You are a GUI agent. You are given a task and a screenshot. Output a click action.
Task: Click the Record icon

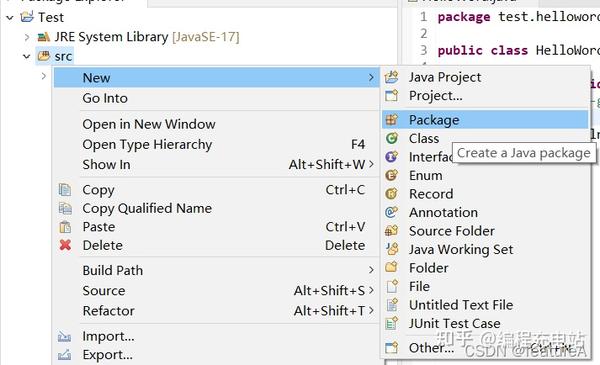tap(391, 194)
